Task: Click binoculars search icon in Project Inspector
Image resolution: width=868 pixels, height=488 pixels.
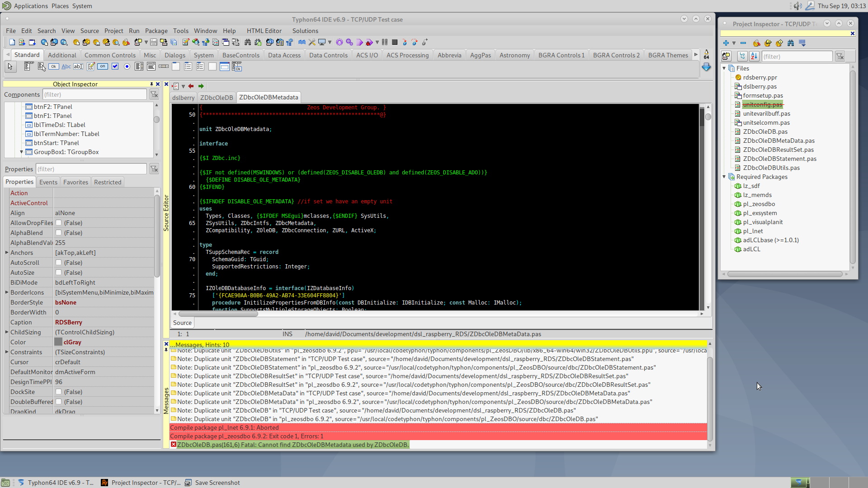Action: pos(791,43)
